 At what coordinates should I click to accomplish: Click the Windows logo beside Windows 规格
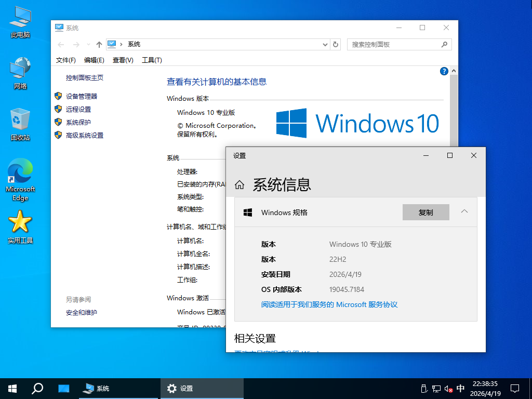click(x=248, y=212)
